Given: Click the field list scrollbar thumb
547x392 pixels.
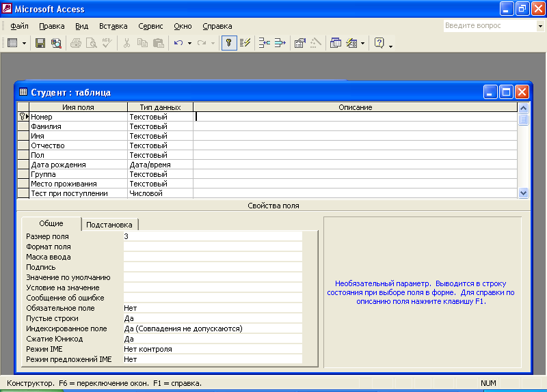Looking at the screenshot, I should (x=523, y=120).
